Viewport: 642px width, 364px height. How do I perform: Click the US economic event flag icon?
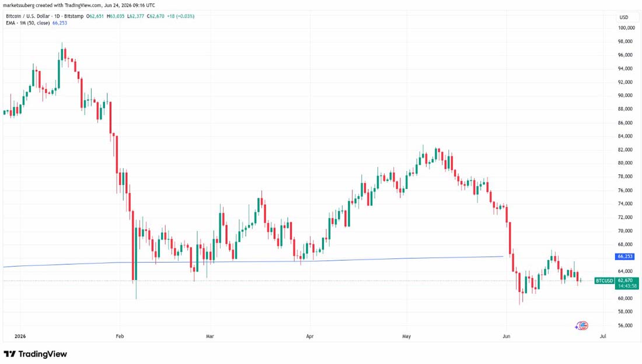(584, 325)
